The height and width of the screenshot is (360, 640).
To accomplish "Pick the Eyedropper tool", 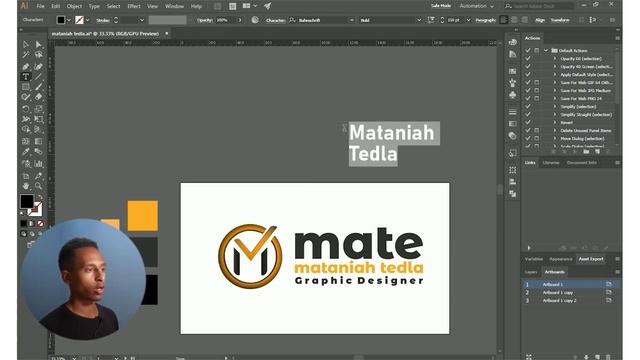I will click(x=26, y=152).
